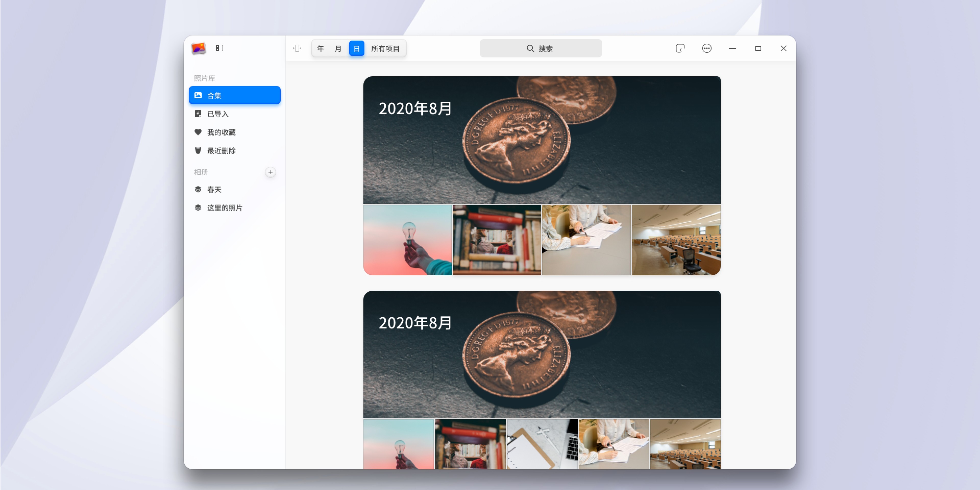The image size is (980, 490).
Task: Focus the 搜索 search field
Action: click(541, 48)
